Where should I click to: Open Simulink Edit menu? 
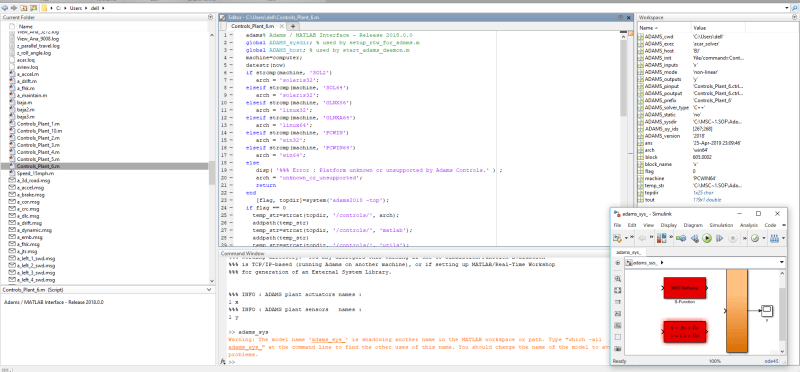(632, 225)
